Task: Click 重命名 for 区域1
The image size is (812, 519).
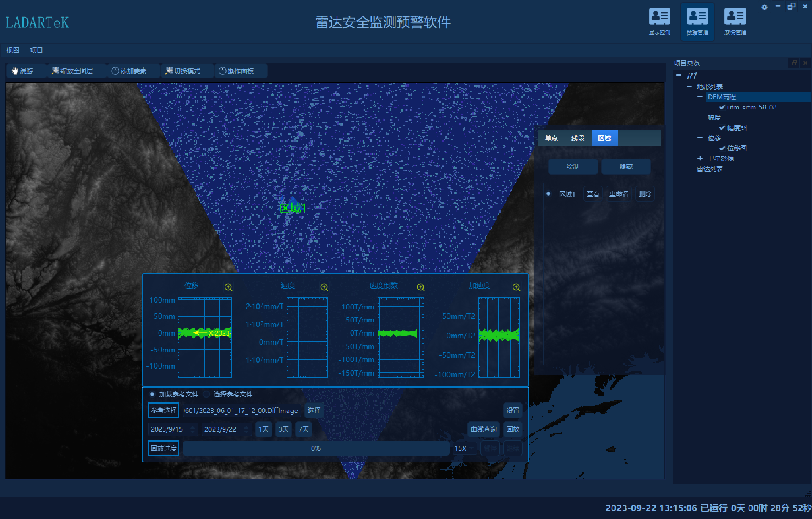Action: (619, 194)
